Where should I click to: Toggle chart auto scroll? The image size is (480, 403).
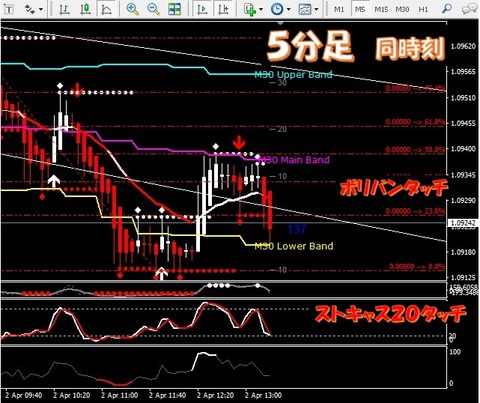coord(202,9)
